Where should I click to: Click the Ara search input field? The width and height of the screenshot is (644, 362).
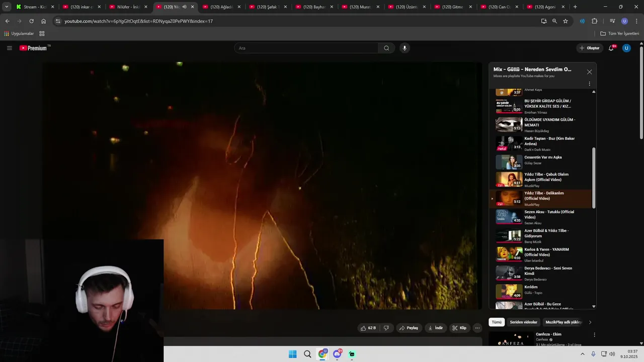pos(306,48)
